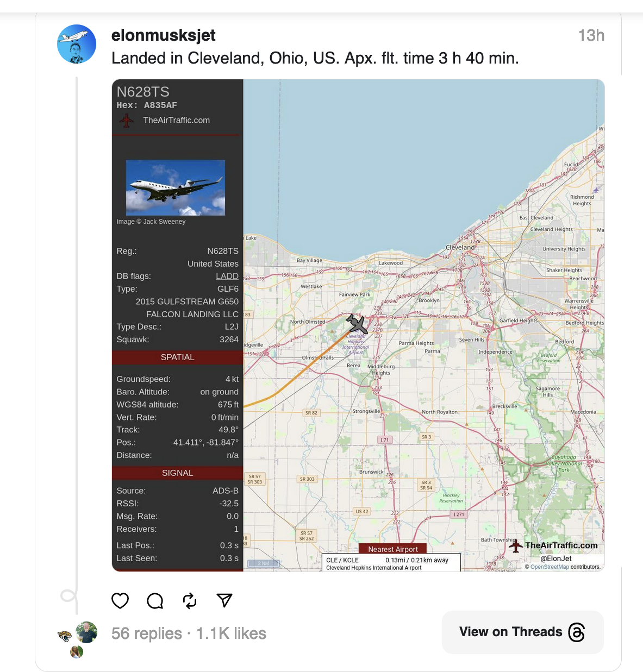This screenshot has width=643, height=672.
Task: Click the Jaguars logo replier avatar
Action: (x=65, y=636)
